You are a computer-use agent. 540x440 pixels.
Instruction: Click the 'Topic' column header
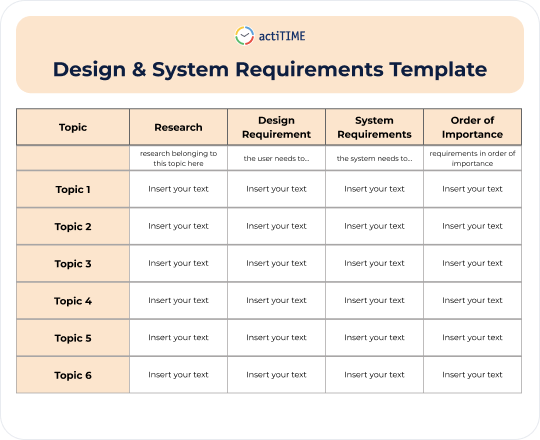tap(73, 127)
